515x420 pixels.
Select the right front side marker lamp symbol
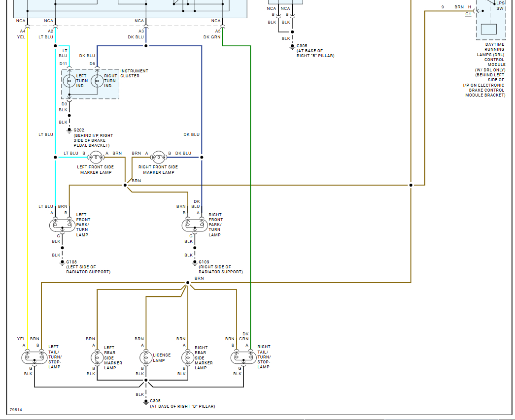pos(158,158)
